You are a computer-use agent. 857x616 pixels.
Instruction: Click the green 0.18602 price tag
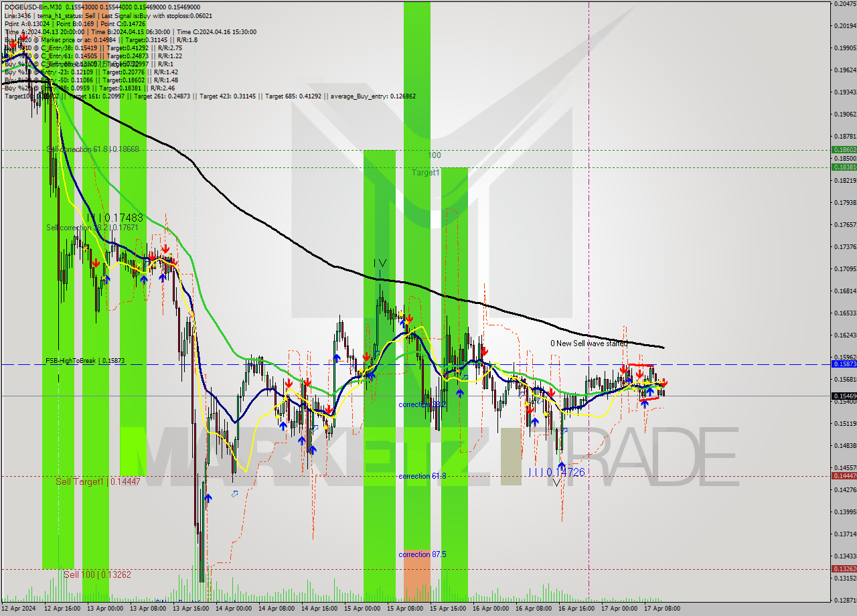pos(844,149)
